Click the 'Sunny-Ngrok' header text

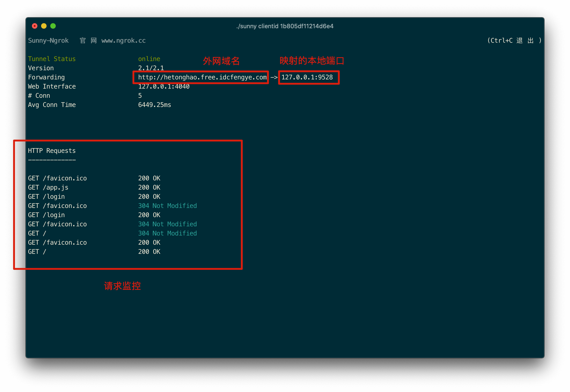tap(48, 41)
